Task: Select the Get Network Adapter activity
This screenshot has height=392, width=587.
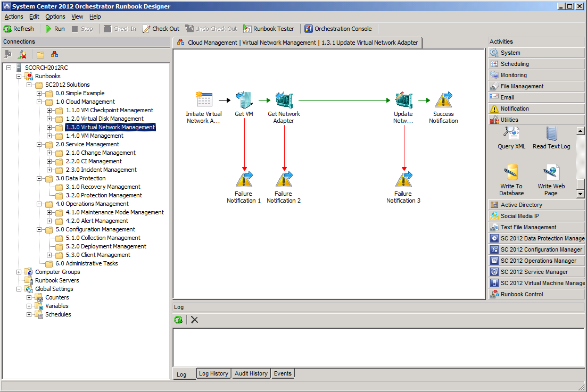Action: pos(284,107)
